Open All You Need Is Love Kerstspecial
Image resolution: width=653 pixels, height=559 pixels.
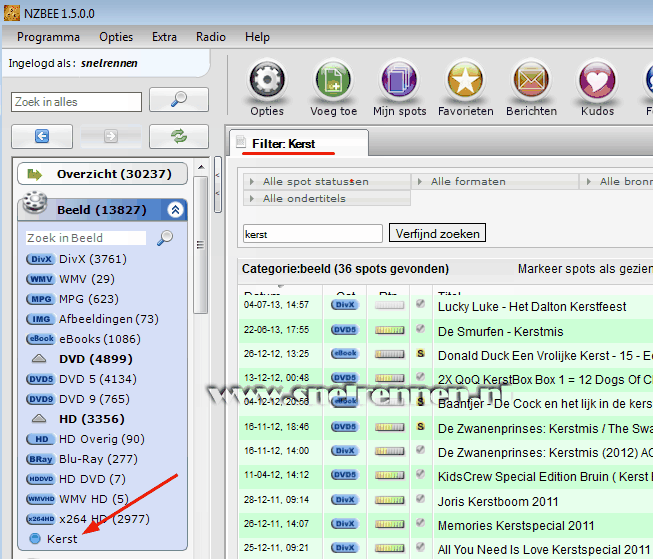[x=545, y=550]
